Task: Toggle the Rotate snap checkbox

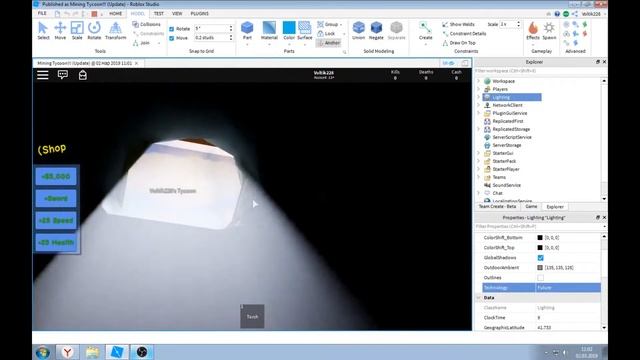Action: point(171,29)
